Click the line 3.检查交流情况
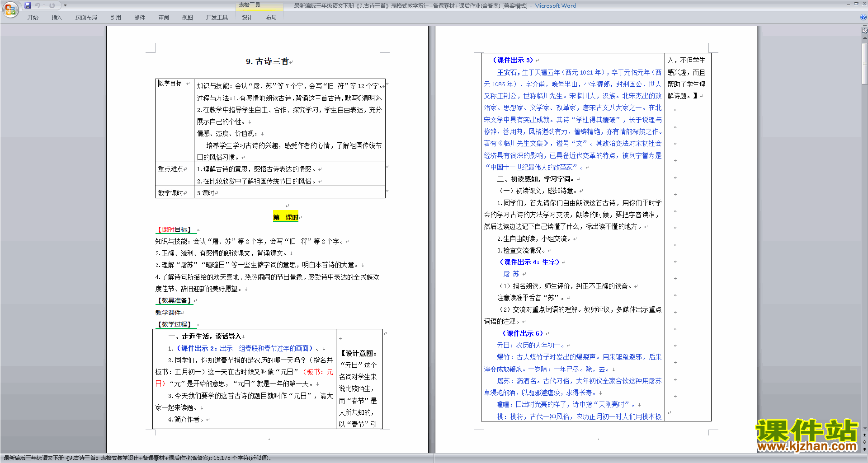Image resolution: width=868 pixels, height=463 pixels. tap(521, 250)
